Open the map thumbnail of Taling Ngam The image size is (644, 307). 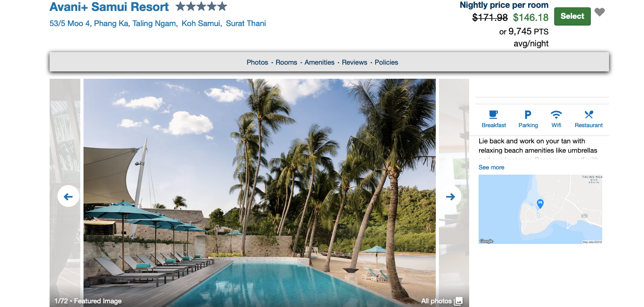[x=540, y=209]
